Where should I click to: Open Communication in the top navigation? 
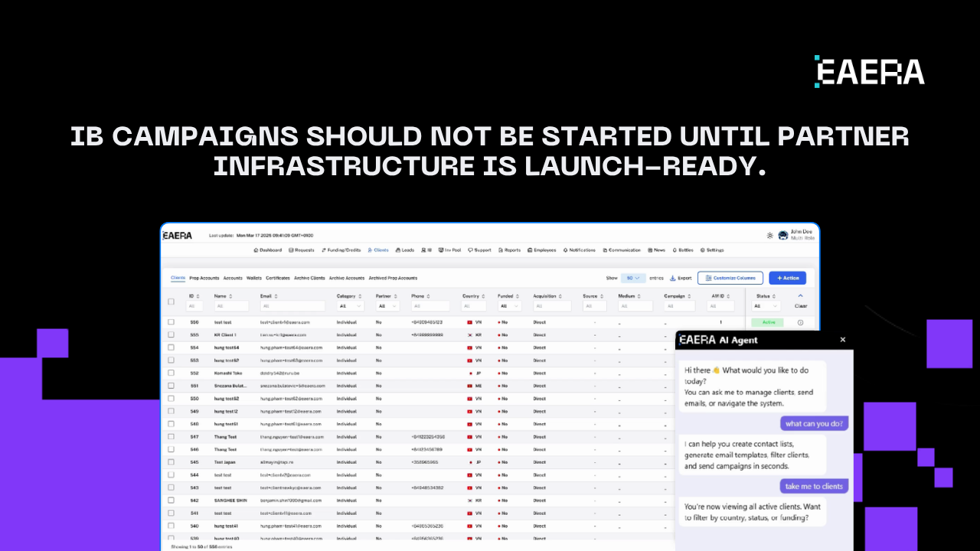pyautogui.click(x=622, y=250)
